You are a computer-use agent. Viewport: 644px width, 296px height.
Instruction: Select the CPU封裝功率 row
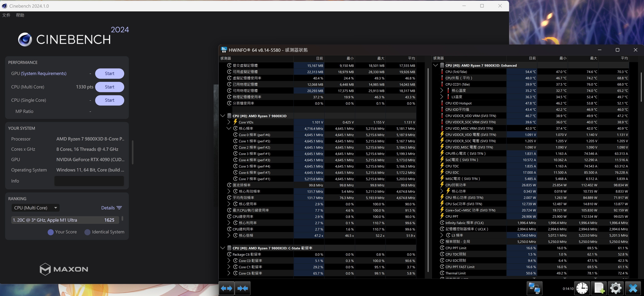tap(531, 185)
